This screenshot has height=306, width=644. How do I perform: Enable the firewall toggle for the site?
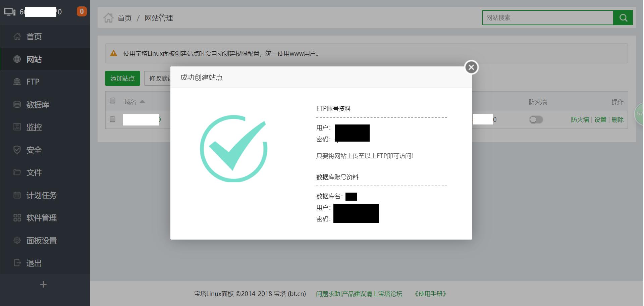coord(536,119)
